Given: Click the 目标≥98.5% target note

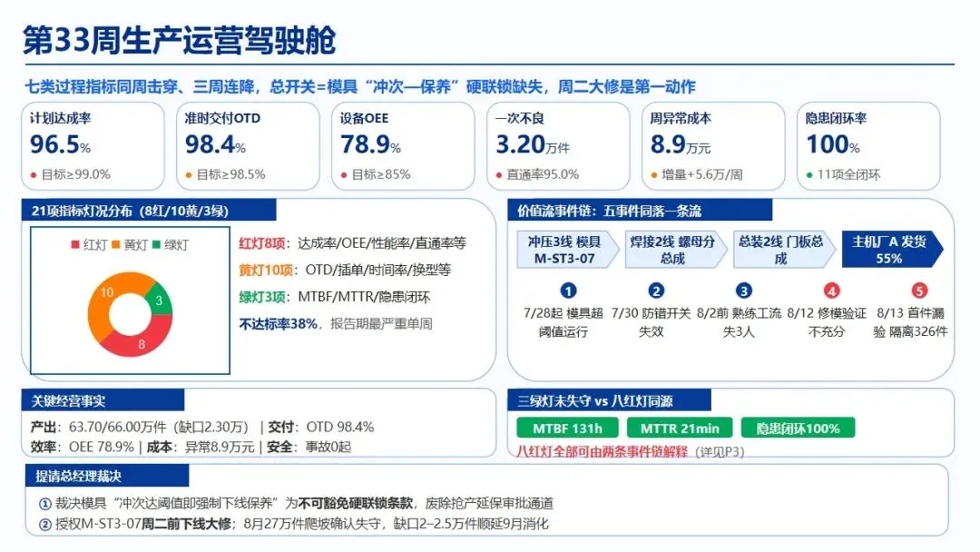Looking at the screenshot, I should (230, 174).
